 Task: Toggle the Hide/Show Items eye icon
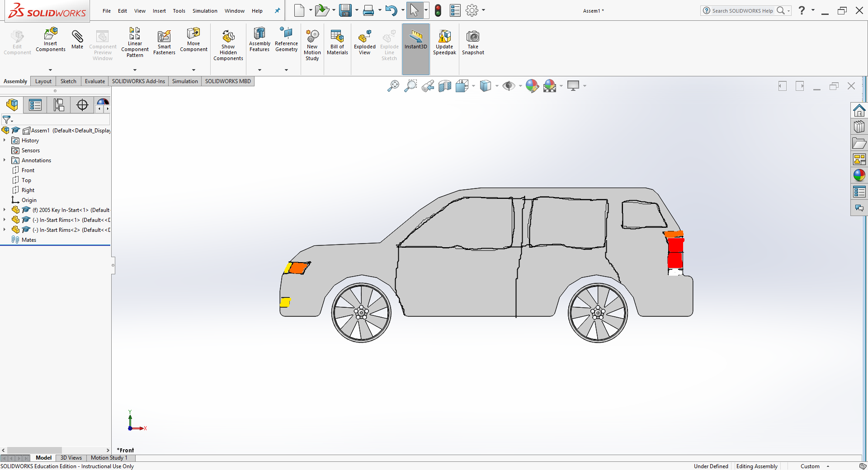pyautogui.click(x=509, y=86)
